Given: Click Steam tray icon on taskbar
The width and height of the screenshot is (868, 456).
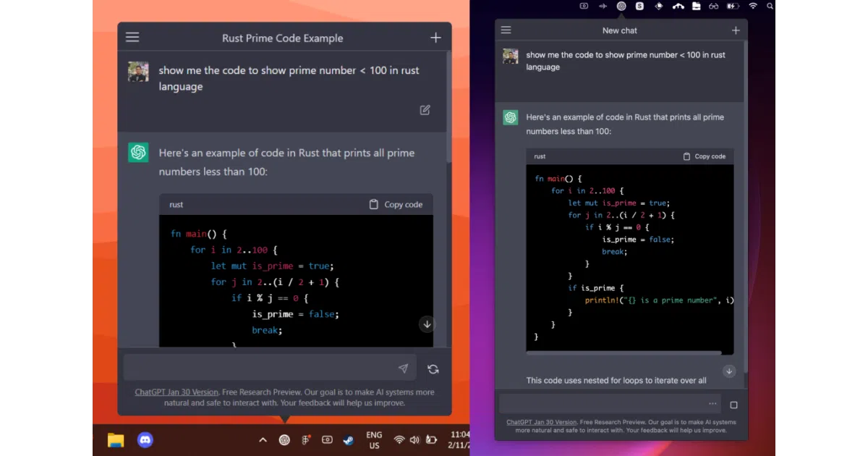Looking at the screenshot, I should 348,439.
